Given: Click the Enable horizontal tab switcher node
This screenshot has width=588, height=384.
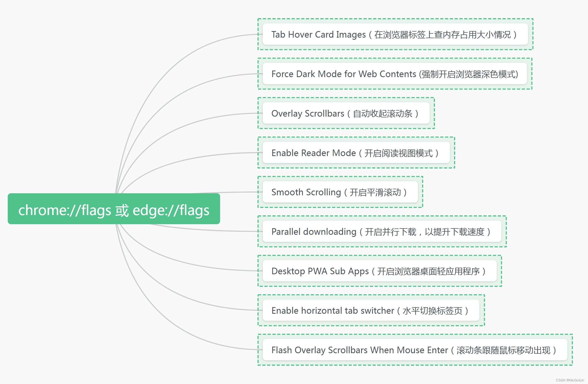Looking at the screenshot, I should (x=371, y=310).
